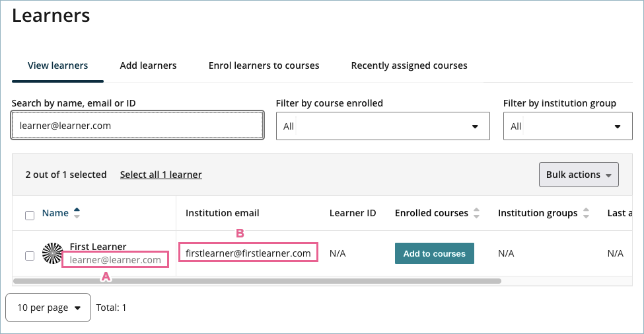The image size is (644, 334).
Task: Switch to View learners tab
Action: [57, 65]
